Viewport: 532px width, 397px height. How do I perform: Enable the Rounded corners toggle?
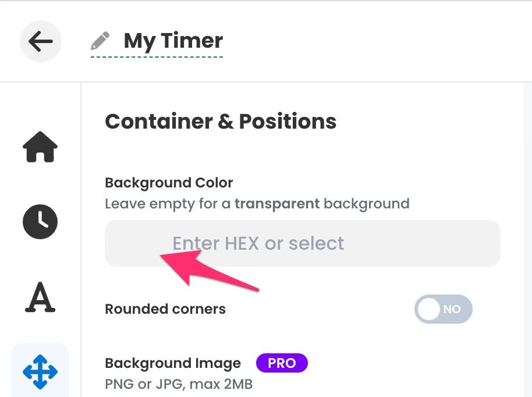(x=444, y=309)
